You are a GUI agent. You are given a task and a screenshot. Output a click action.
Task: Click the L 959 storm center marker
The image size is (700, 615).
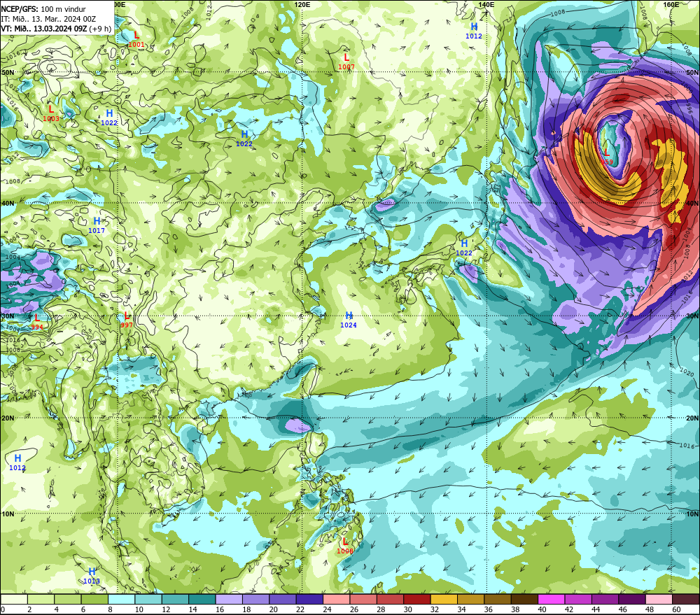(607, 157)
